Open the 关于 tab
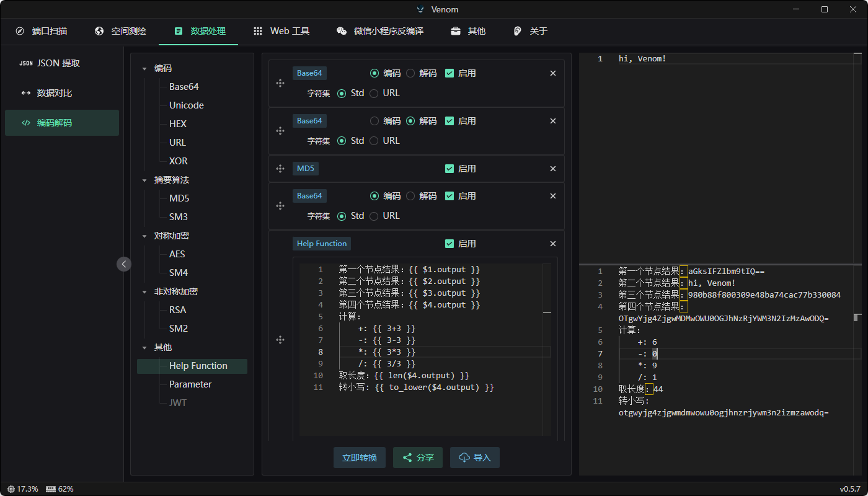868x496 pixels. [x=529, y=31]
